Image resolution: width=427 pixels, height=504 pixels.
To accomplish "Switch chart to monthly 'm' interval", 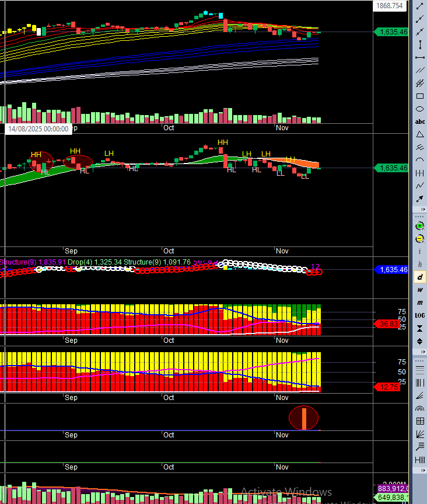I will tap(419, 303).
